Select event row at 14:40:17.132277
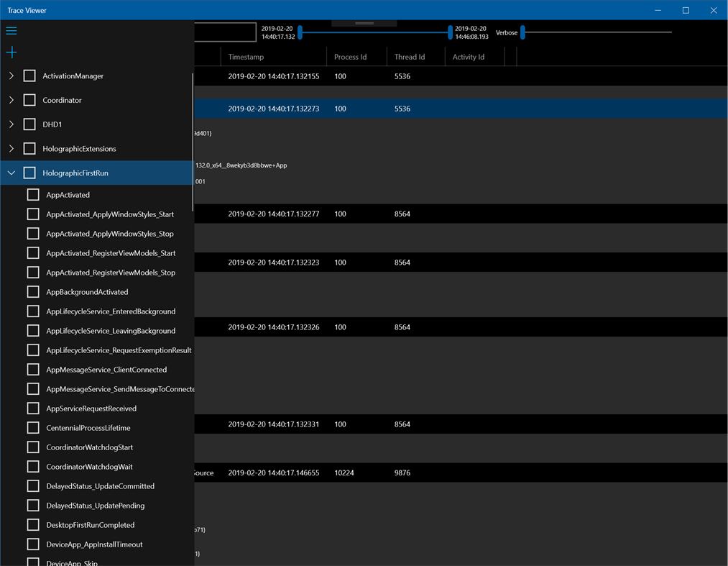Image resolution: width=728 pixels, height=566 pixels. coord(461,214)
